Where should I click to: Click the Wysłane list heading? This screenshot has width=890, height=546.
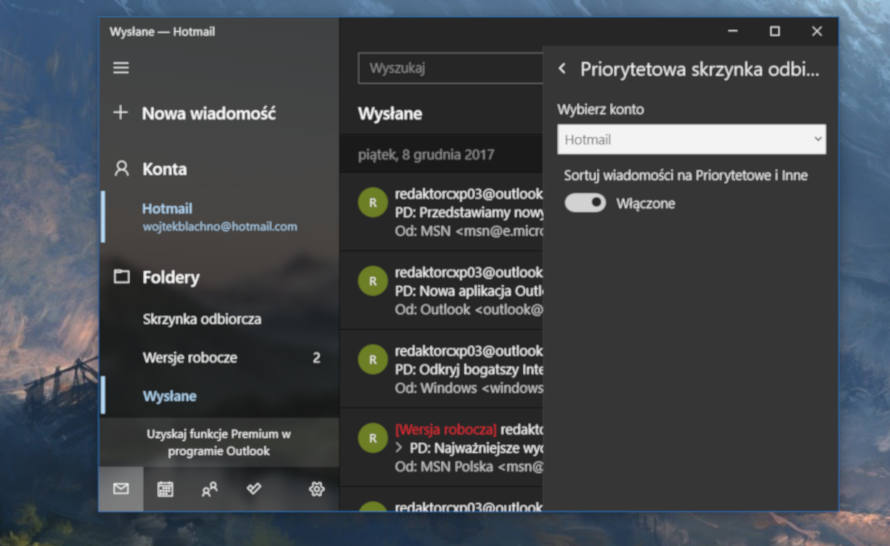[390, 114]
